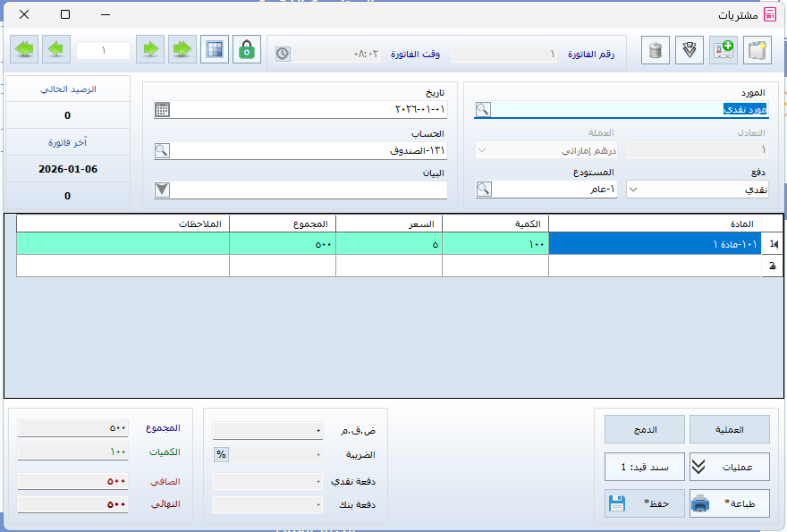
Task: Click the green lock icon in toolbar
Action: pos(247,50)
